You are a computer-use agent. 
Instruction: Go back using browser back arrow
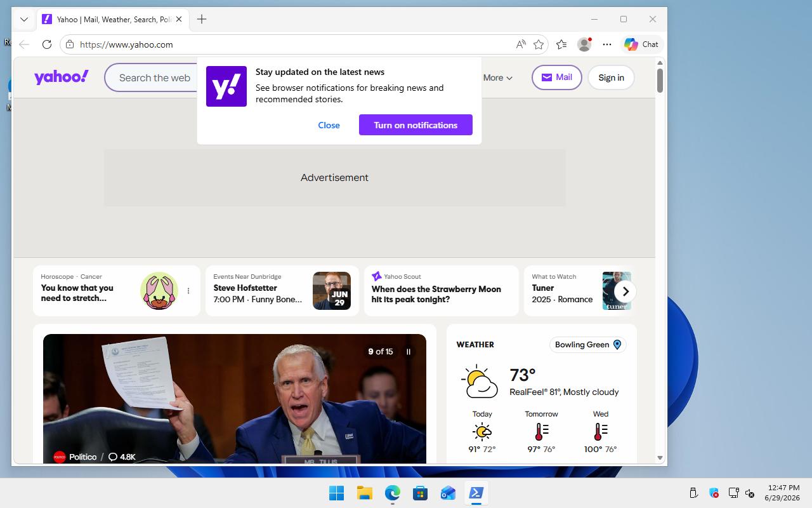(24, 44)
